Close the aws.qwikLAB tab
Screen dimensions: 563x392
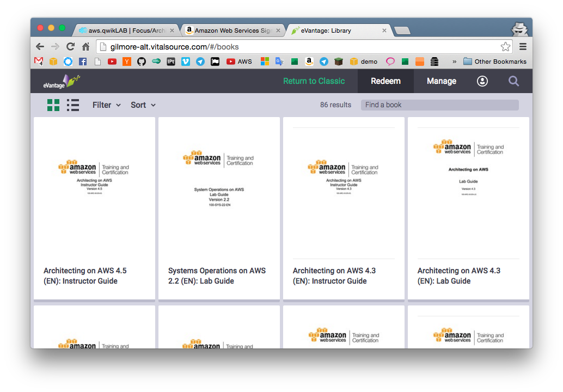click(x=172, y=30)
